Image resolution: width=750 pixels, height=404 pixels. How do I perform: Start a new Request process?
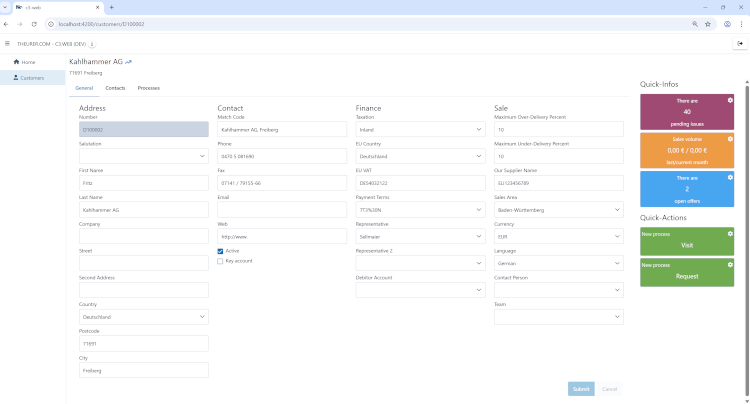687,272
